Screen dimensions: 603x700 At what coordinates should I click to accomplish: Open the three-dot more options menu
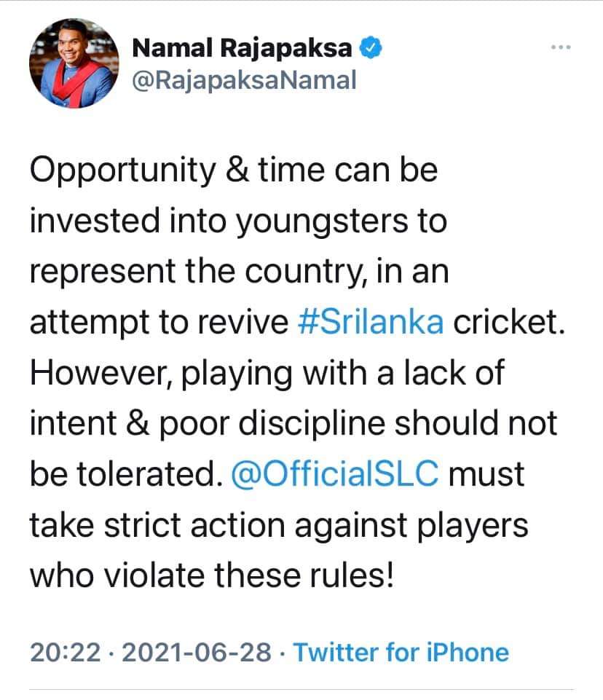(x=561, y=47)
